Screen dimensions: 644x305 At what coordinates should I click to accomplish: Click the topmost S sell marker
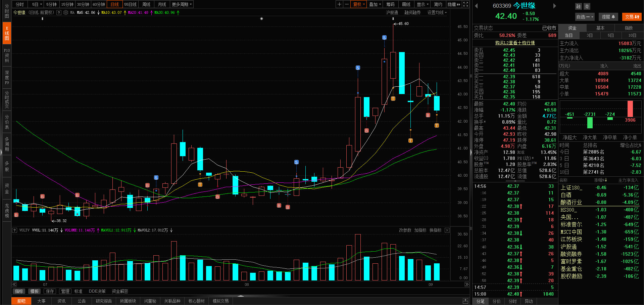(384, 38)
